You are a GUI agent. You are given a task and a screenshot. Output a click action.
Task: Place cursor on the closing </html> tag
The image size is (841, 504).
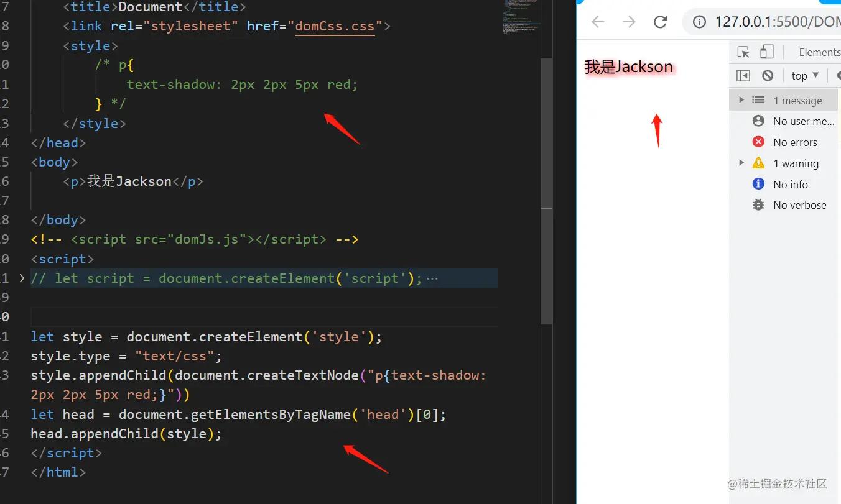58,472
